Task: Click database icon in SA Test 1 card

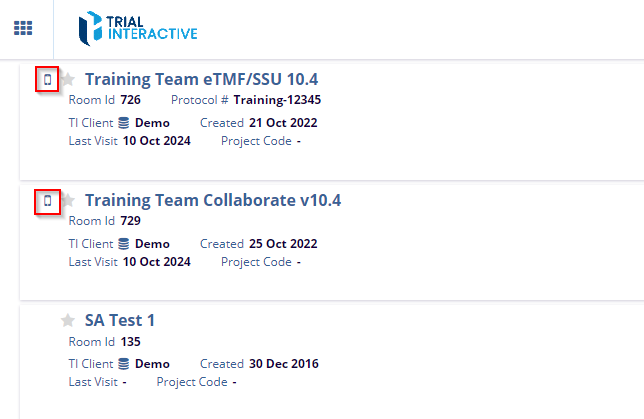Action: click(x=124, y=364)
